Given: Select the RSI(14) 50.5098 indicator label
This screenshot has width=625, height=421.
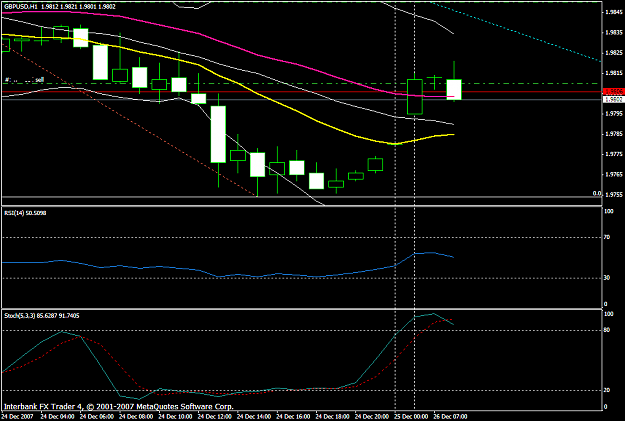Looking at the screenshot, I should coord(25,213).
